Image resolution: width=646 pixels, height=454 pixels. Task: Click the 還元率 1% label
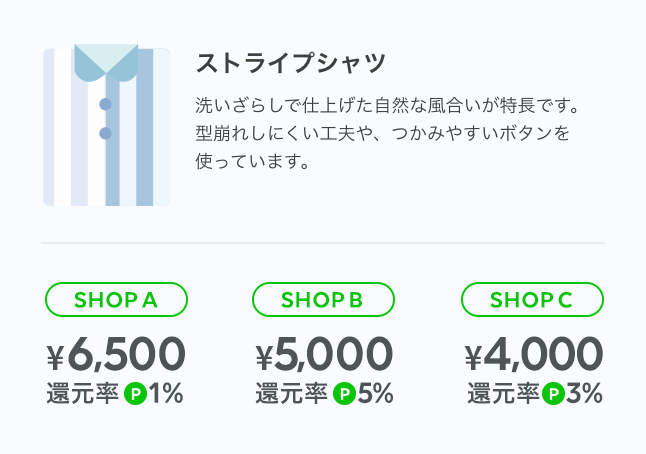[x=115, y=393]
